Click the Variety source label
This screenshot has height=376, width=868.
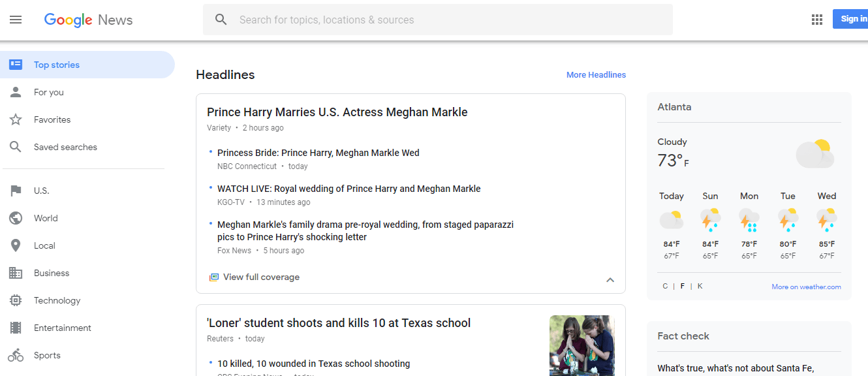point(219,128)
